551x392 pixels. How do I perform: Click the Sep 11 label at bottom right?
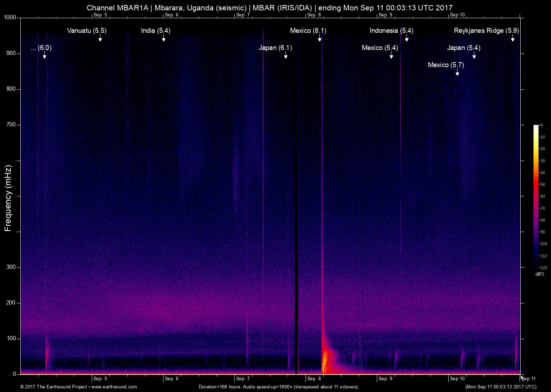[x=529, y=379]
